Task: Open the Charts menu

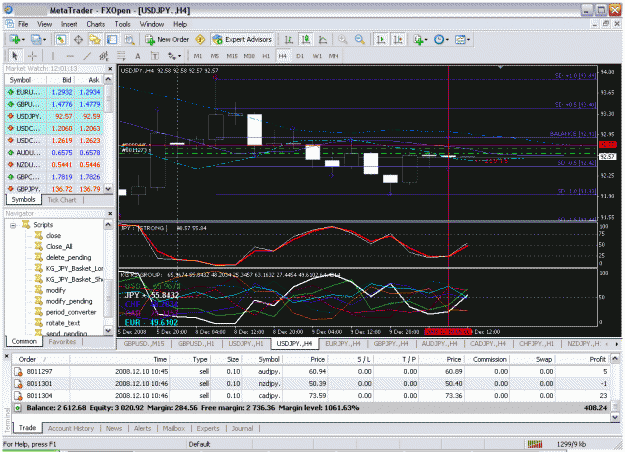Action: coord(96,24)
